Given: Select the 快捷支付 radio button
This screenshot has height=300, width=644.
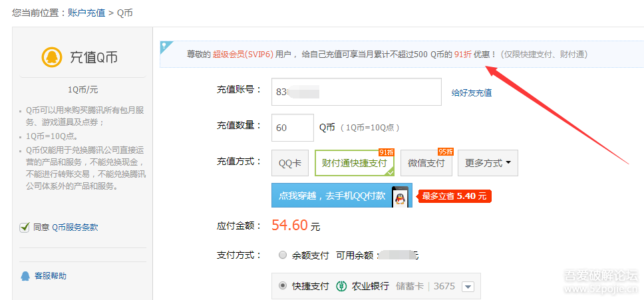Looking at the screenshot, I should pyautogui.click(x=283, y=285).
